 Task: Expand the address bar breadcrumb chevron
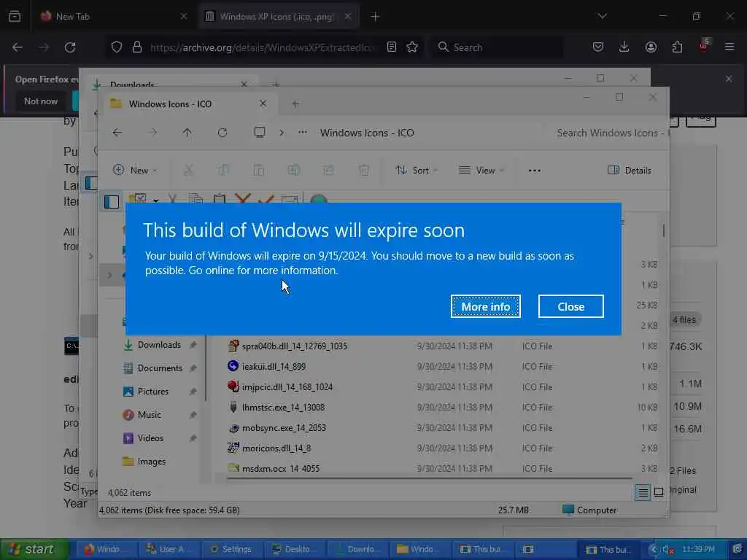(x=282, y=133)
